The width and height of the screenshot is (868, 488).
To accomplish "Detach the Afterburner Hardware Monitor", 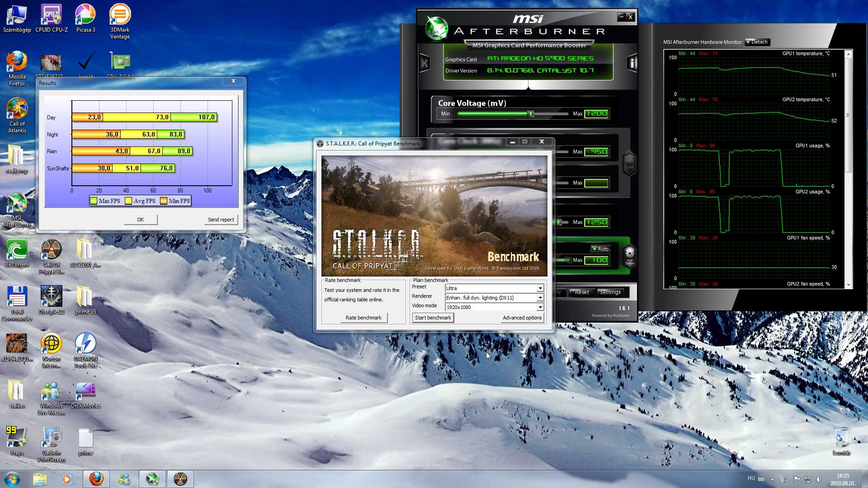I will pyautogui.click(x=757, y=42).
